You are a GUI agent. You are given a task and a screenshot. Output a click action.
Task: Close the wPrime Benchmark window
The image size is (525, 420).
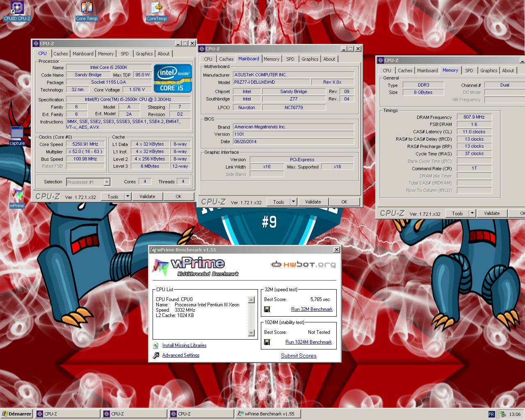(337, 249)
